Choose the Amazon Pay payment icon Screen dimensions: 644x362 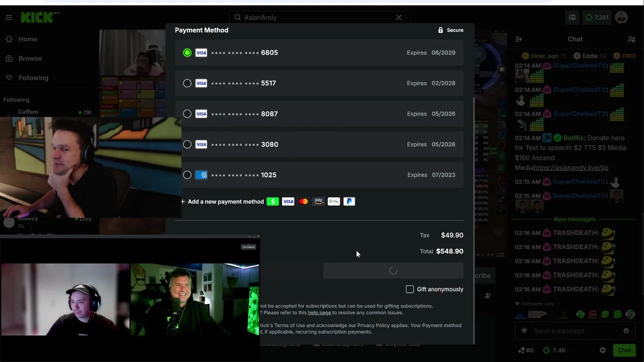(318, 202)
